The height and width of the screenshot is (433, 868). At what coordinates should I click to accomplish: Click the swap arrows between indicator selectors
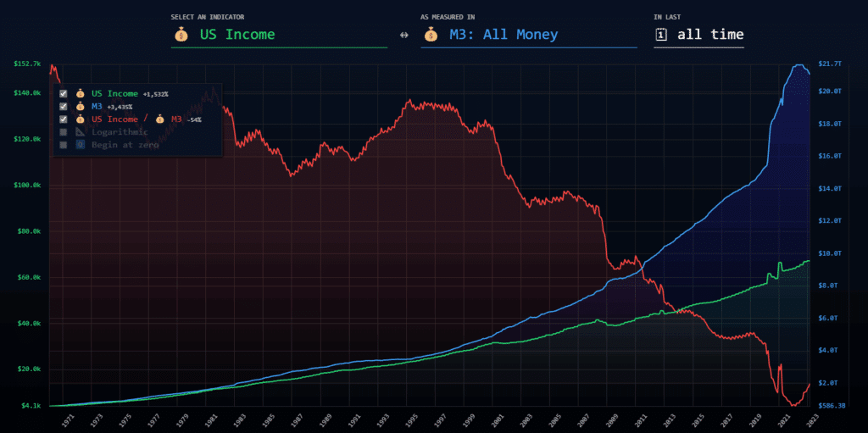click(x=403, y=35)
